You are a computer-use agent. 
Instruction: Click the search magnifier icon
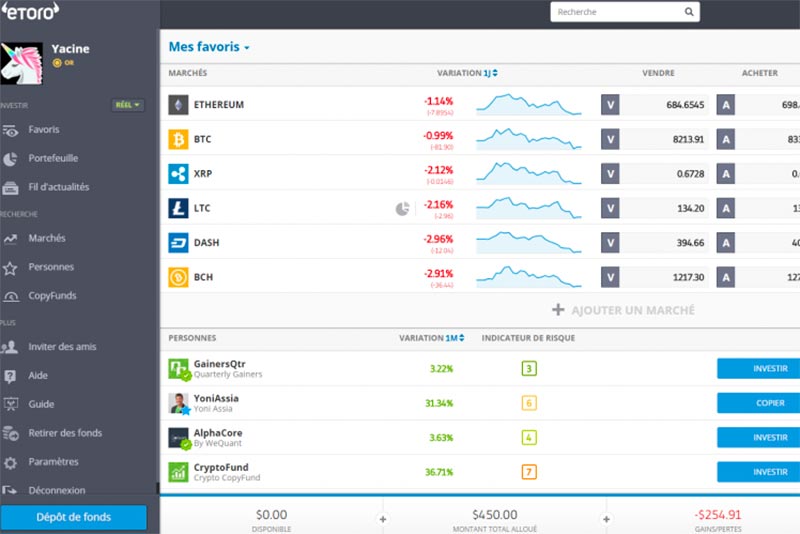pos(689,12)
